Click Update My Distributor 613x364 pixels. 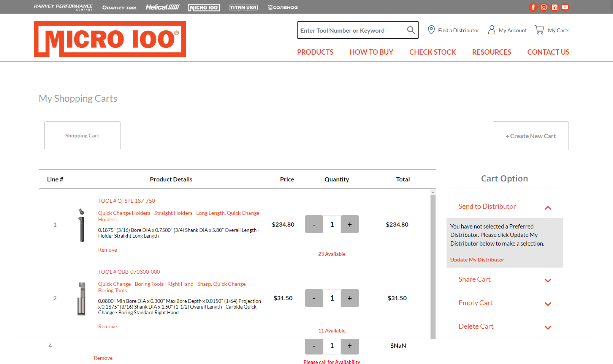click(477, 260)
